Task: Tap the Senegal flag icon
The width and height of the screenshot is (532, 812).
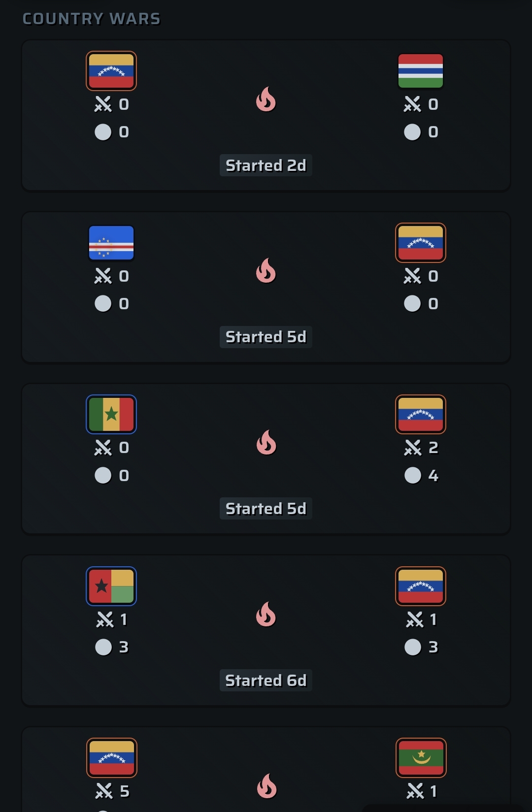Action: (x=111, y=414)
